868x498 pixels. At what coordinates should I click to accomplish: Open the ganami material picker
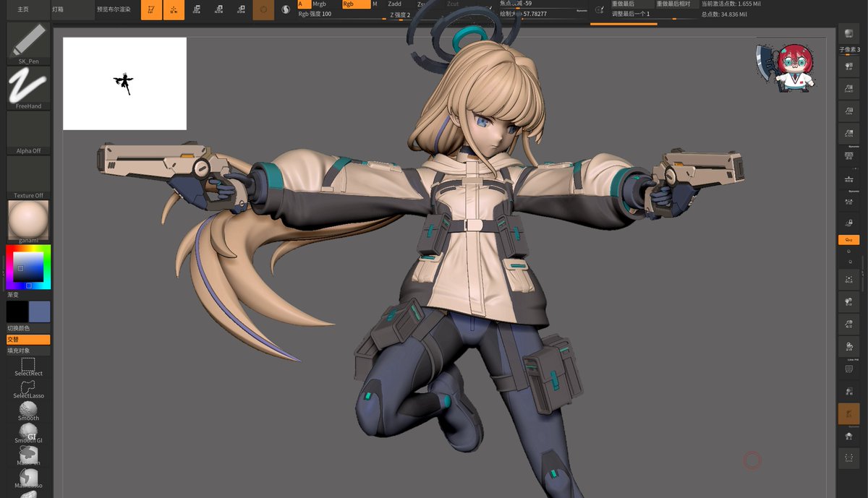(x=28, y=222)
